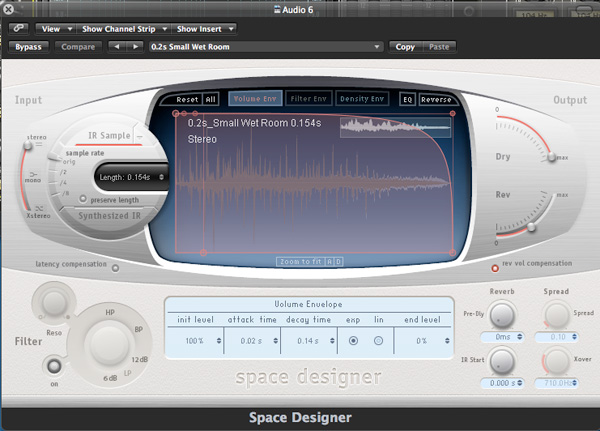Open the 0.2s Small Wet Room preset menu
The image size is (600, 431).
(266, 47)
